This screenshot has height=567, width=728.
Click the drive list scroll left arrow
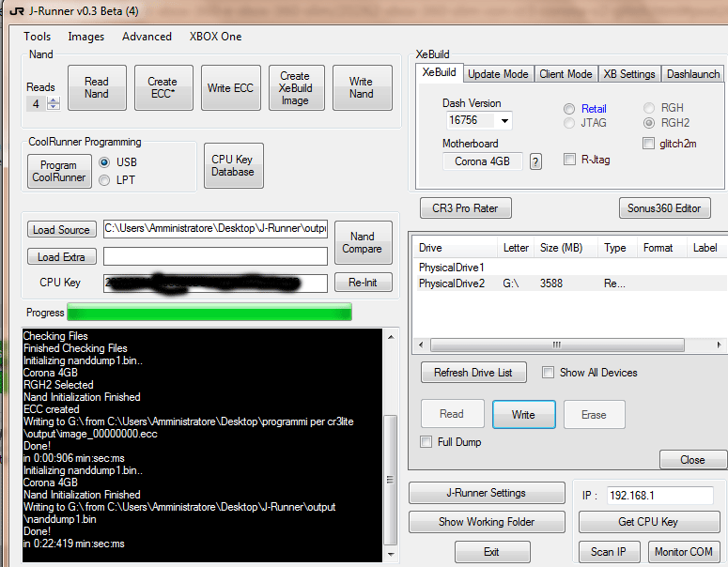(x=421, y=345)
